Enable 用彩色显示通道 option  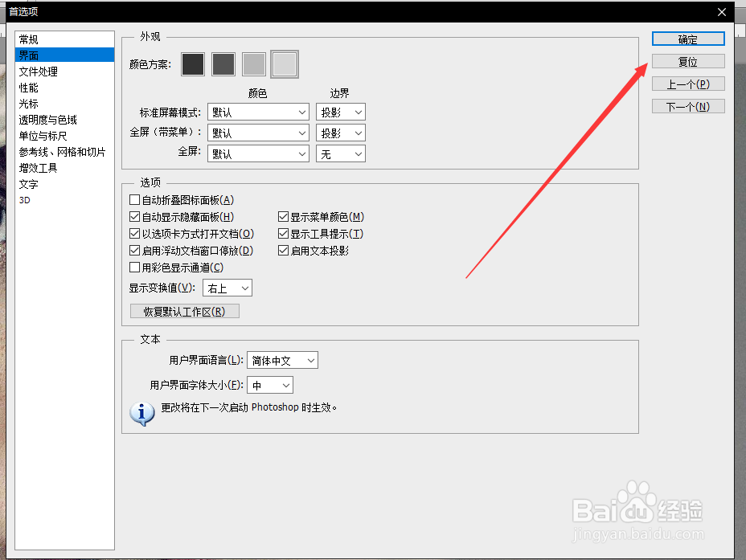click(x=135, y=267)
